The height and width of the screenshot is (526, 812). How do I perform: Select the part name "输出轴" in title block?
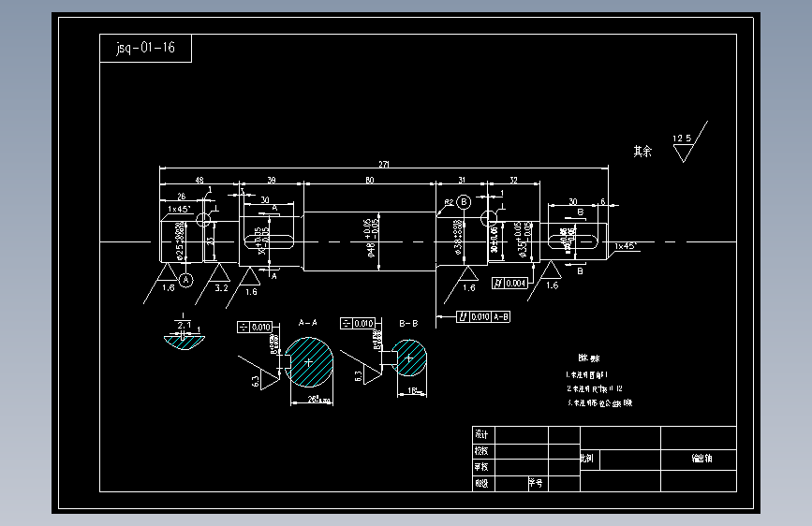[701, 459]
